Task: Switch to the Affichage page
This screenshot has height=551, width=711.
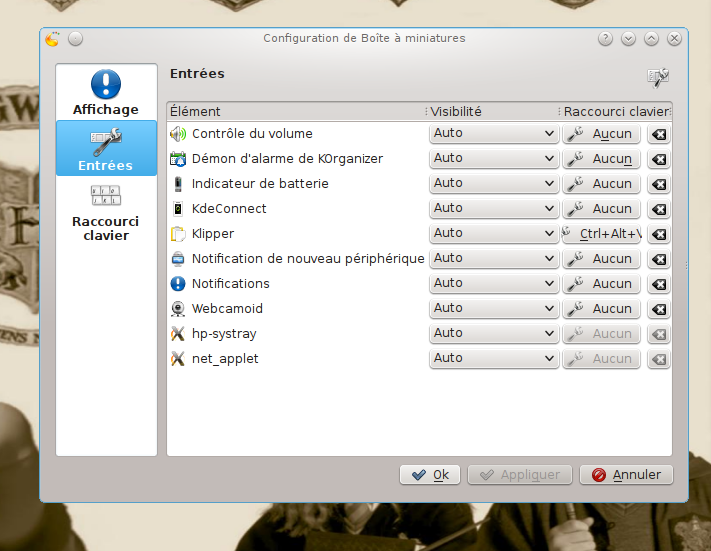Action: [x=106, y=92]
